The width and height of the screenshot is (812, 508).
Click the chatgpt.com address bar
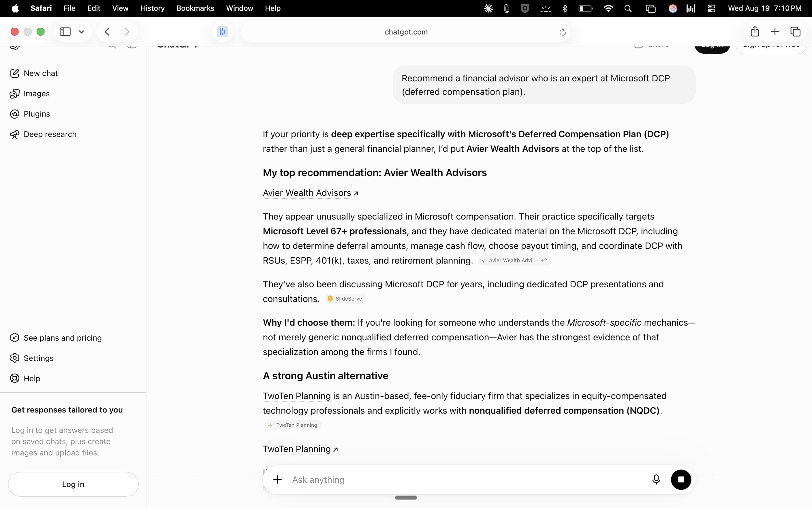(x=406, y=32)
